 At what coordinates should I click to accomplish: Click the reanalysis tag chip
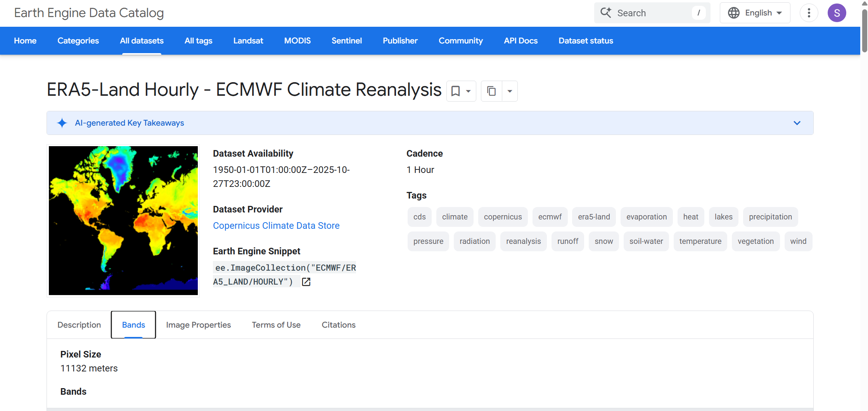(524, 242)
